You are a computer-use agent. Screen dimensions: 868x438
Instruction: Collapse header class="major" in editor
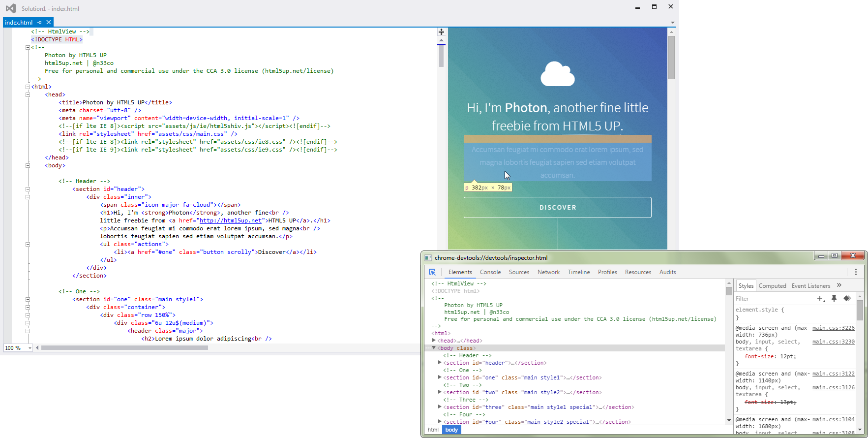(x=28, y=331)
